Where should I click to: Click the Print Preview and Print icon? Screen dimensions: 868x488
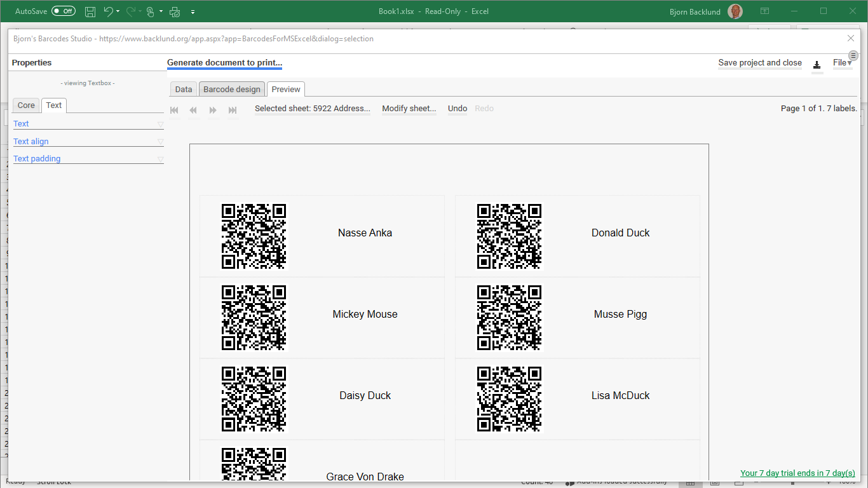[x=175, y=11]
